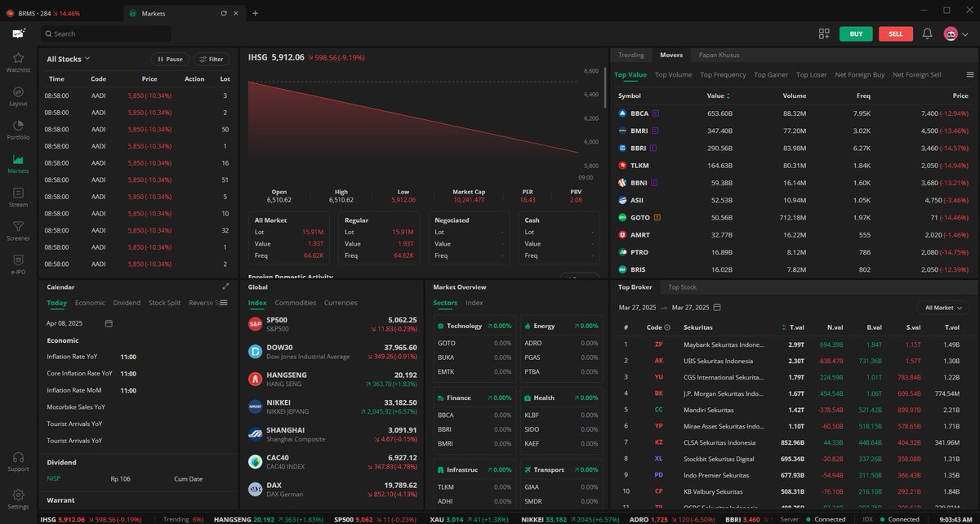
Task: Open the Stream sidebar section
Action: (18, 197)
